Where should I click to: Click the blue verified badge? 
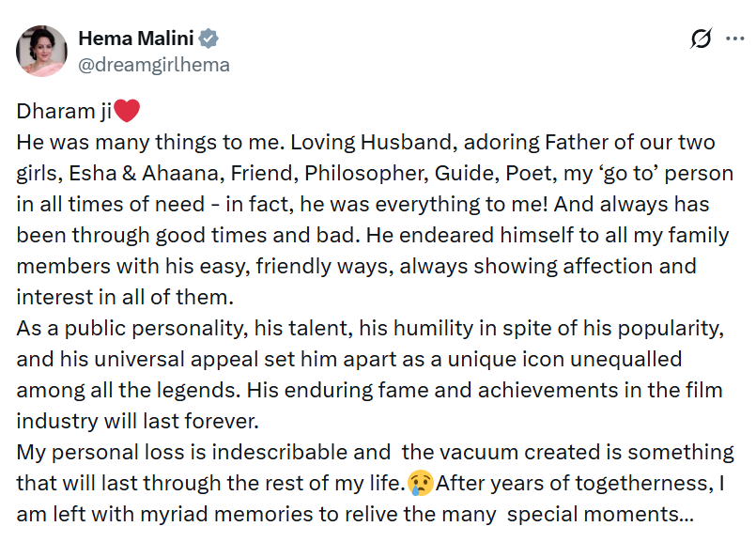(x=209, y=39)
